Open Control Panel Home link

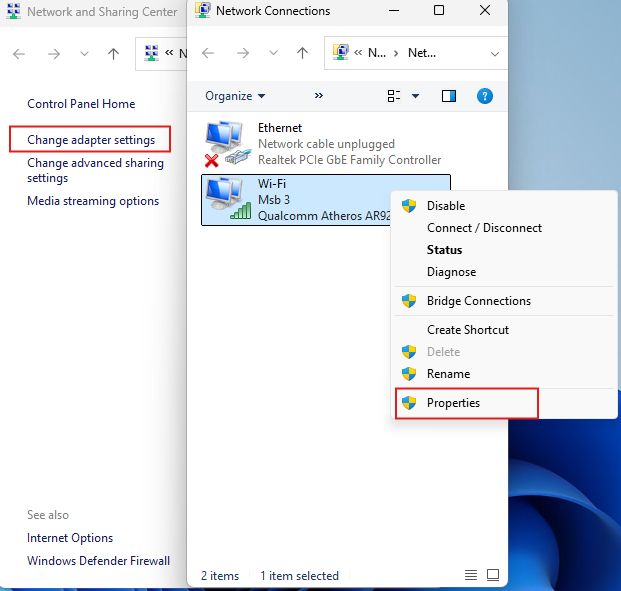81,104
